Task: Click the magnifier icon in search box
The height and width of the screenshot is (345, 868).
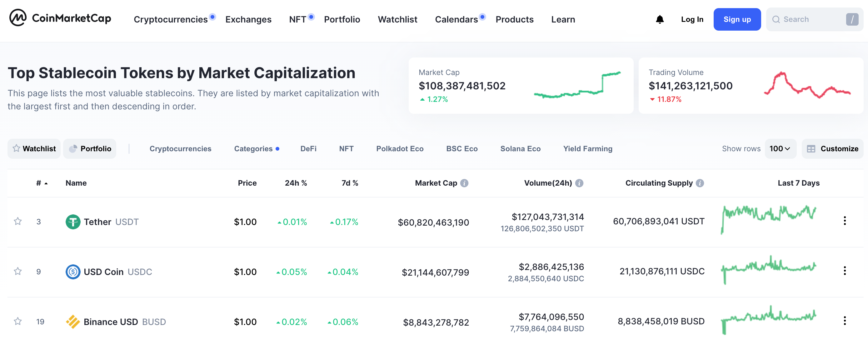Action: [x=776, y=19]
